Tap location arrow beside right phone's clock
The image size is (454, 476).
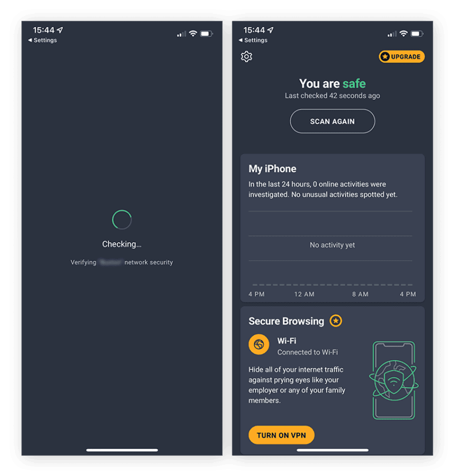(270, 30)
